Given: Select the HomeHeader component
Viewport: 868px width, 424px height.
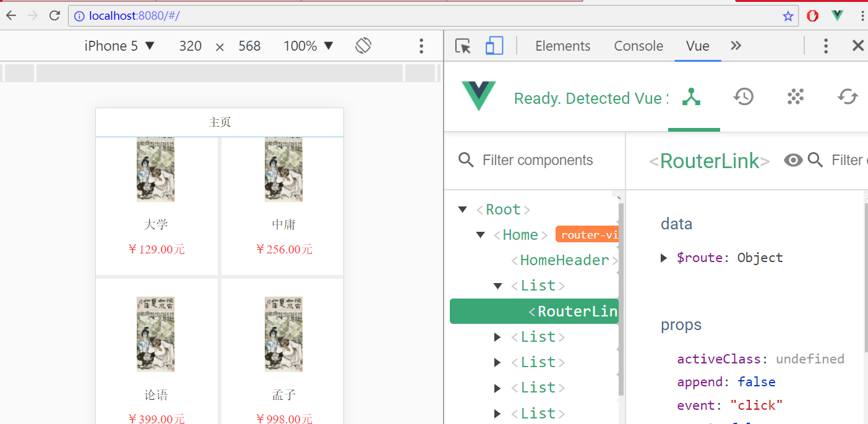Looking at the screenshot, I should point(565,260).
